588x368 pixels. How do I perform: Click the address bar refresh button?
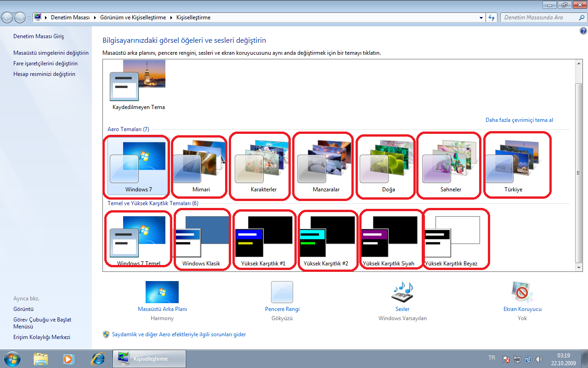[x=492, y=17]
